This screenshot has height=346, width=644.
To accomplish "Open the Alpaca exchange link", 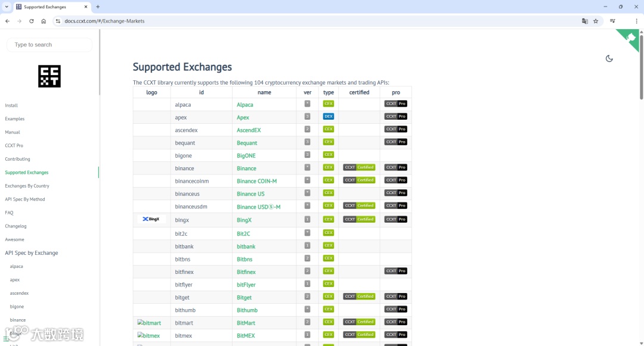I will click(x=245, y=105).
